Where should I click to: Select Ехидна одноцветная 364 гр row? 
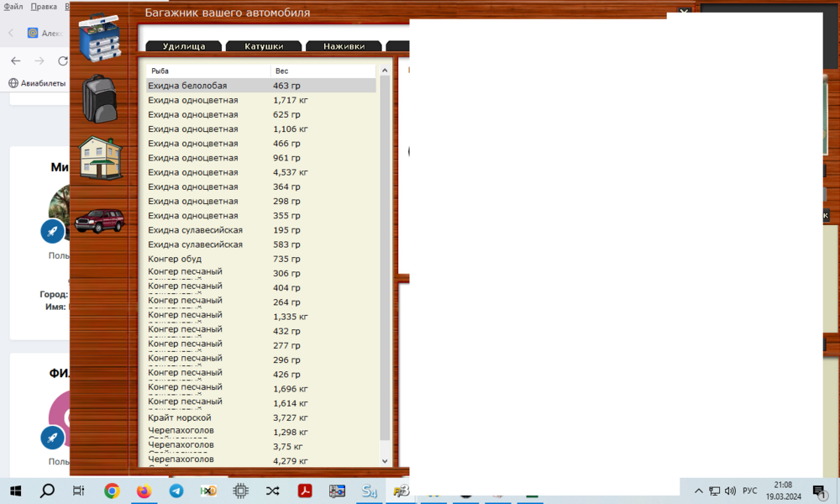point(261,187)
